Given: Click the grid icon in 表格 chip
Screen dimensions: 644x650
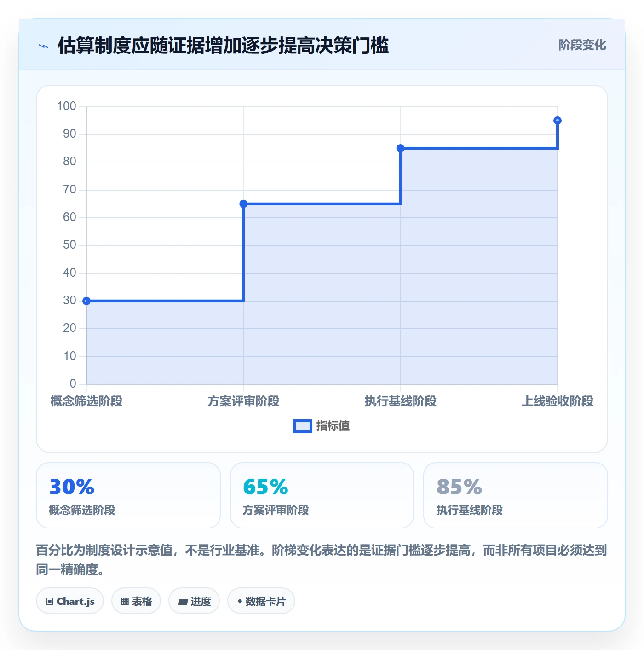Looking at the screenshot, I should click(x=125, y=602).
